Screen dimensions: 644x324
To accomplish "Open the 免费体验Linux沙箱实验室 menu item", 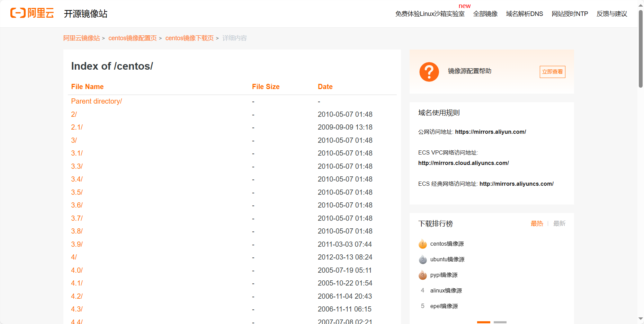I will pos(430,14).
